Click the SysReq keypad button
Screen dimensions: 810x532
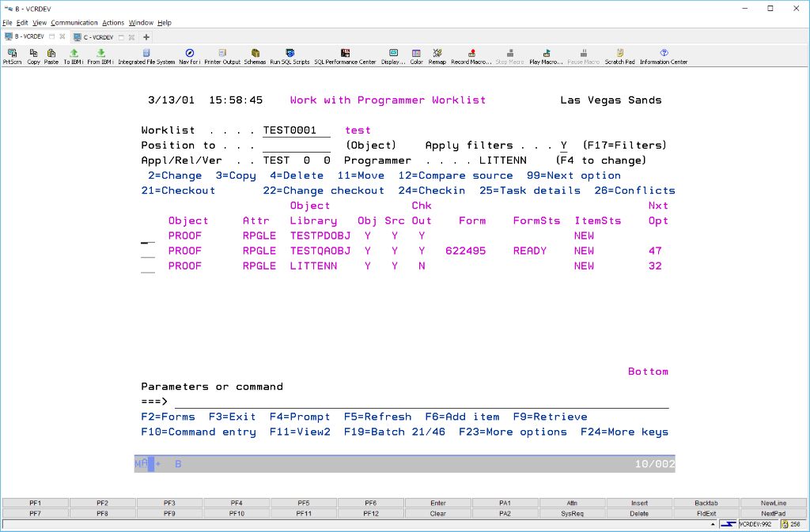(572, 514)
